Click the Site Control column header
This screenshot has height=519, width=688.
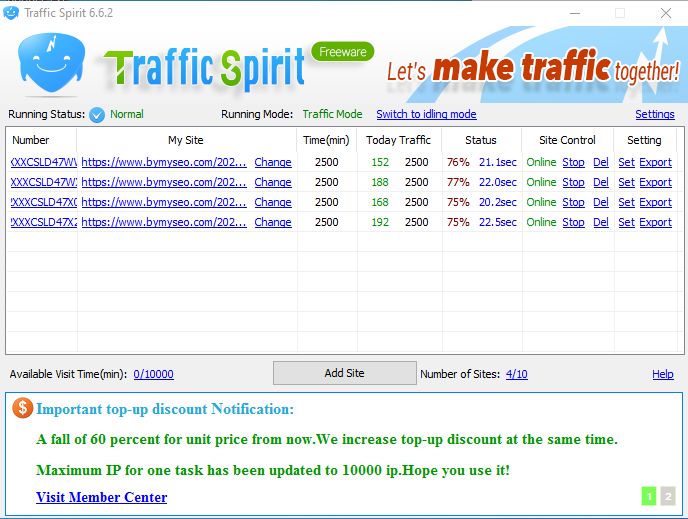coord(567,140)
